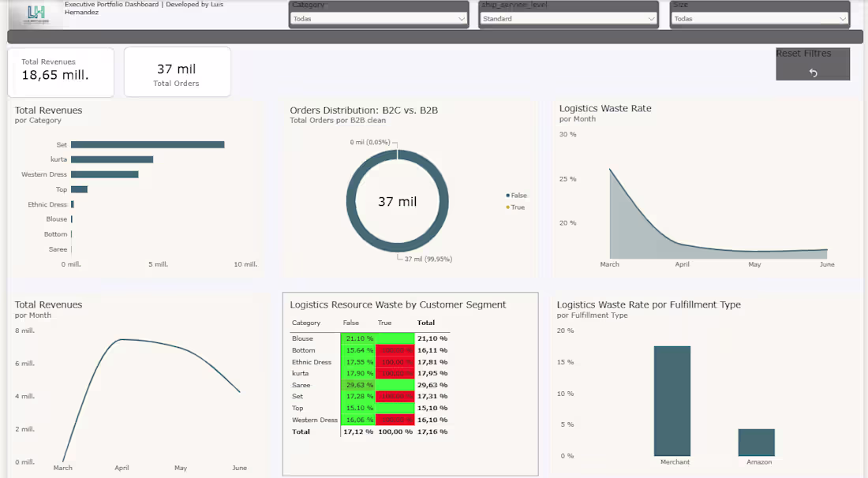Image resolution: width=868 pixels, height=478 pixels.
Task: Click Set Total cell 17,31 %
Action: tap(432, 397)
